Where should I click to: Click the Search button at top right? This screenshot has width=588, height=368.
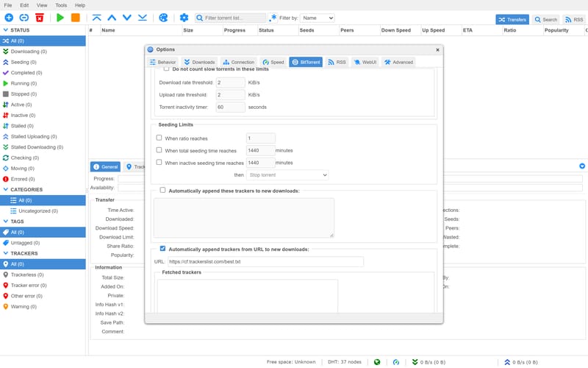[x=546, y=20]
